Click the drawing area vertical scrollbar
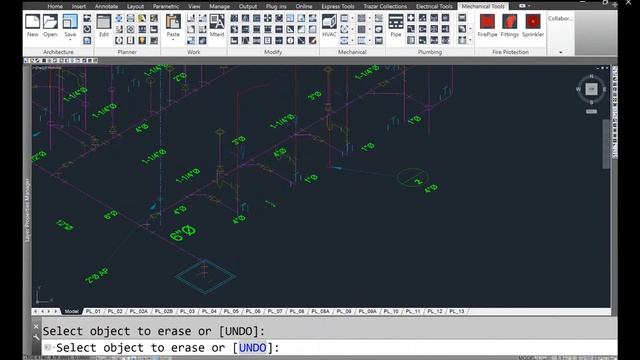Screen dimensions: 640x360 pos(606,143)
